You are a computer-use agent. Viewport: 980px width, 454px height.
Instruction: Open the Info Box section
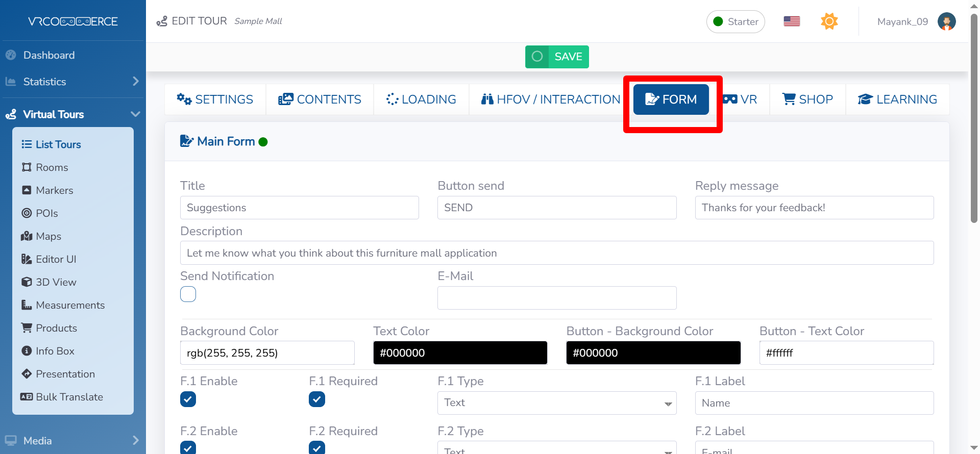55,351
